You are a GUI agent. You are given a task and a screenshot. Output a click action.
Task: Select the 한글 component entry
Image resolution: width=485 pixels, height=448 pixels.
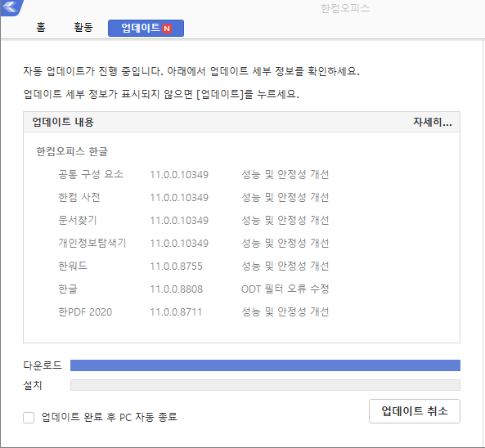(68, 289)
